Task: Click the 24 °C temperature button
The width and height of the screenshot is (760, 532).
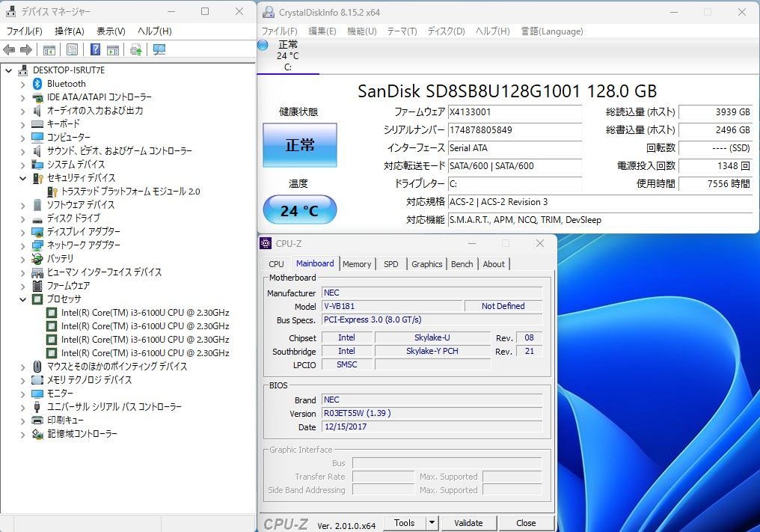Action: click(x=299, y=210)
